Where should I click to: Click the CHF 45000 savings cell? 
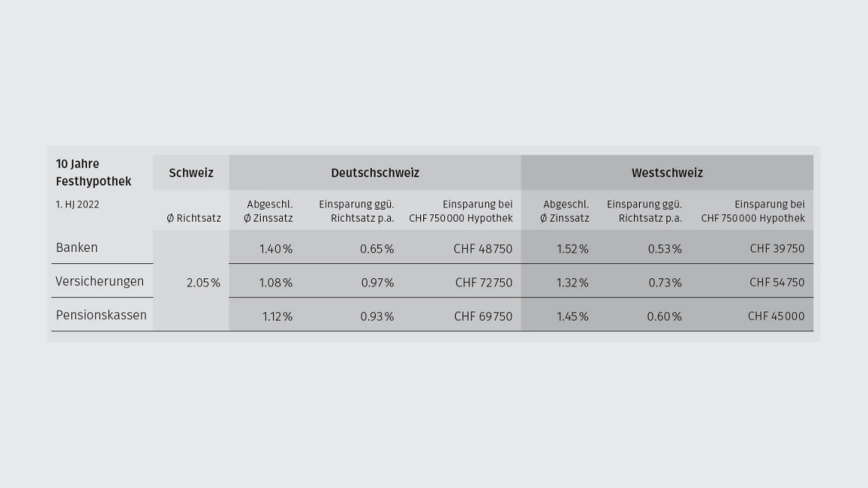coord(776,316)
